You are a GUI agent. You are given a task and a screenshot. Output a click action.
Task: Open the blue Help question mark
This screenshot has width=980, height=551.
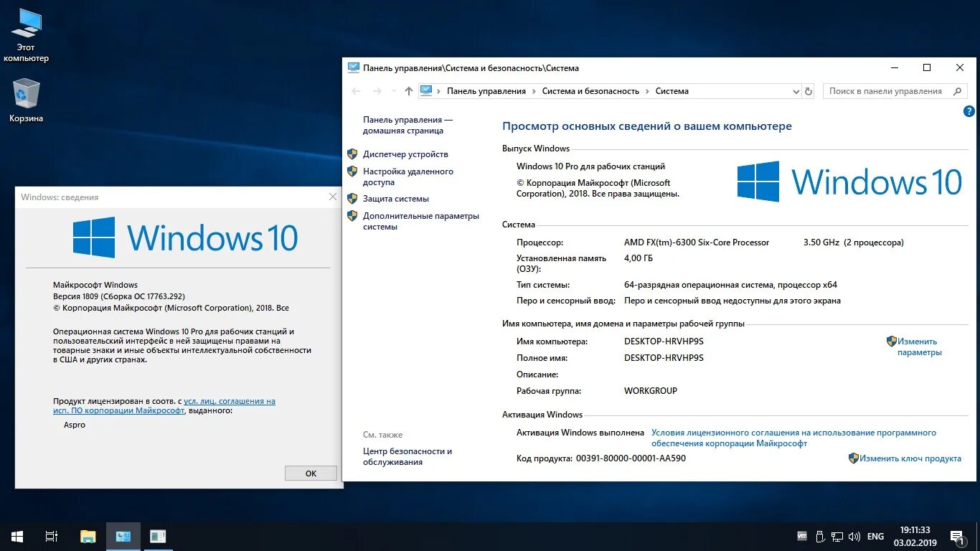pos(969,111)
